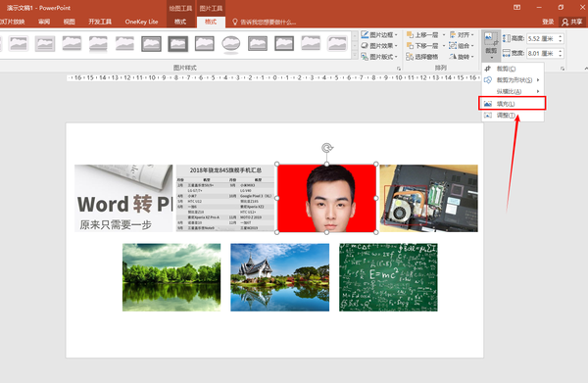Open 对齐 (Align) options
The image size is (588, 383).
[x=462, y=35]
